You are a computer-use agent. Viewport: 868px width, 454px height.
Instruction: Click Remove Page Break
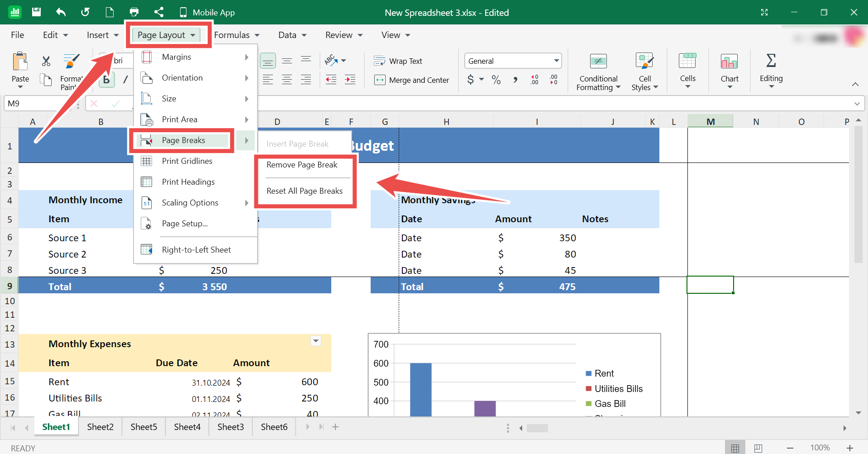coord(302,165)
